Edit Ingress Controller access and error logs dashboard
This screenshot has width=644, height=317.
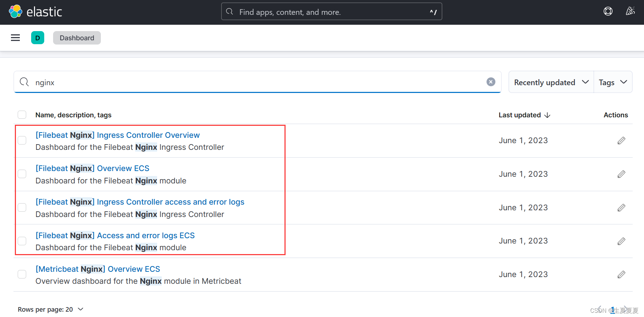tap(621, 208)
